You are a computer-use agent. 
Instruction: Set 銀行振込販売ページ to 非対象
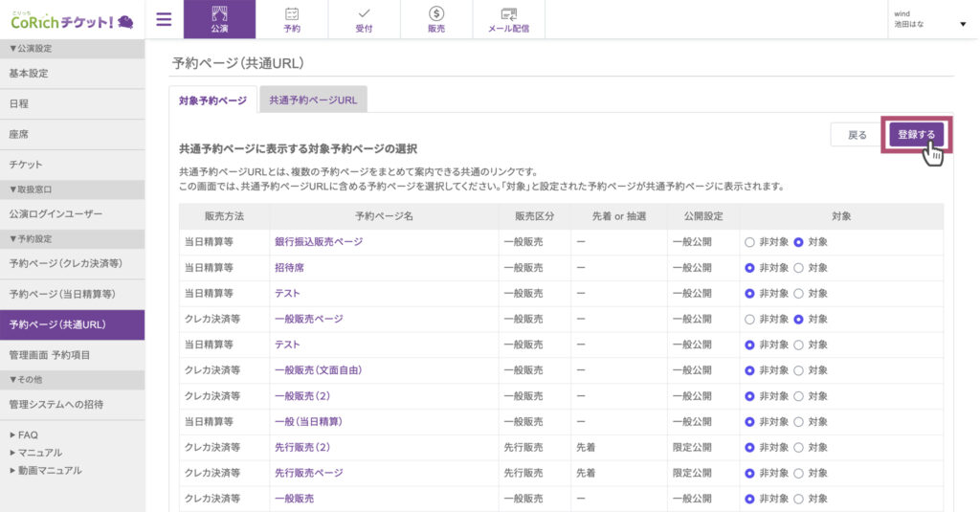749,242
